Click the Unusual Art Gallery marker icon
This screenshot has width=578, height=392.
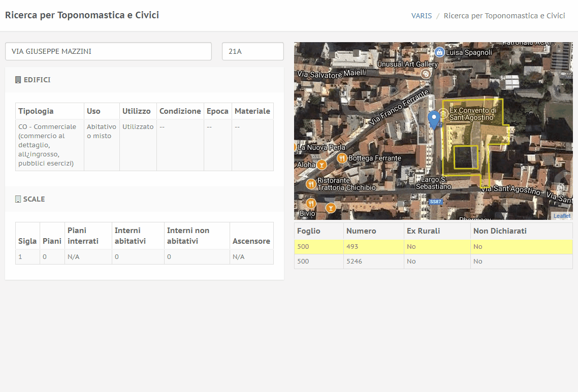click(426, 74)
